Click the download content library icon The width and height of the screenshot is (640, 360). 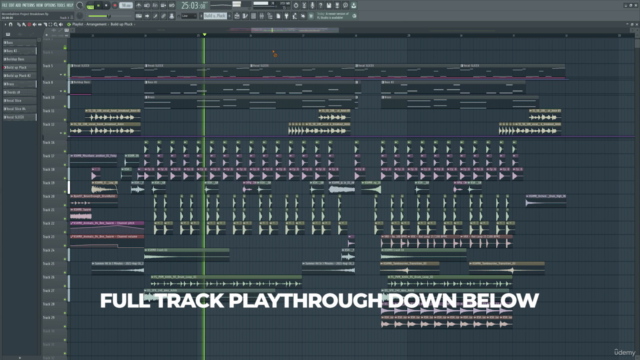pos(353,5)
